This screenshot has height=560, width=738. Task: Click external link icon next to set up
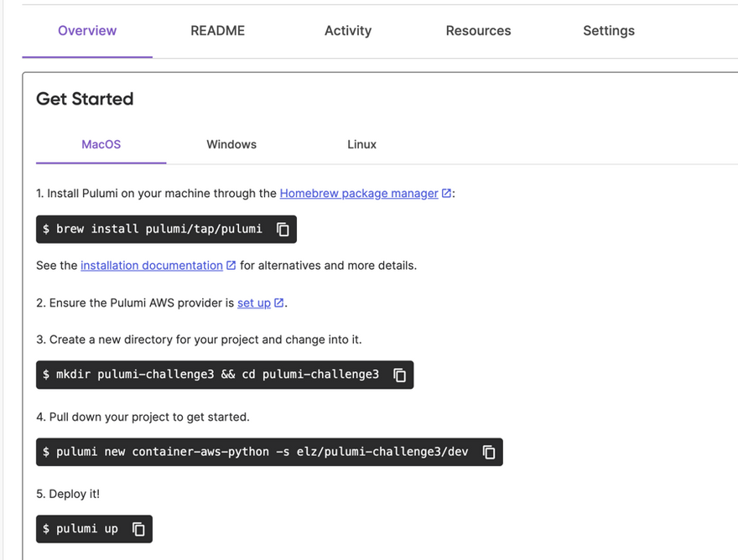[279, 303]
